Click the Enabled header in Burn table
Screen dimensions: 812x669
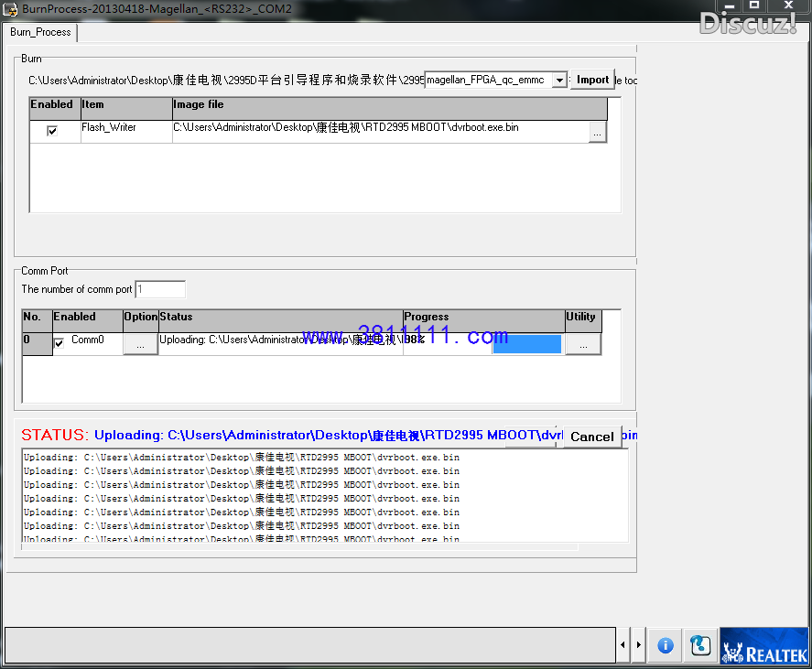(55, 108)
